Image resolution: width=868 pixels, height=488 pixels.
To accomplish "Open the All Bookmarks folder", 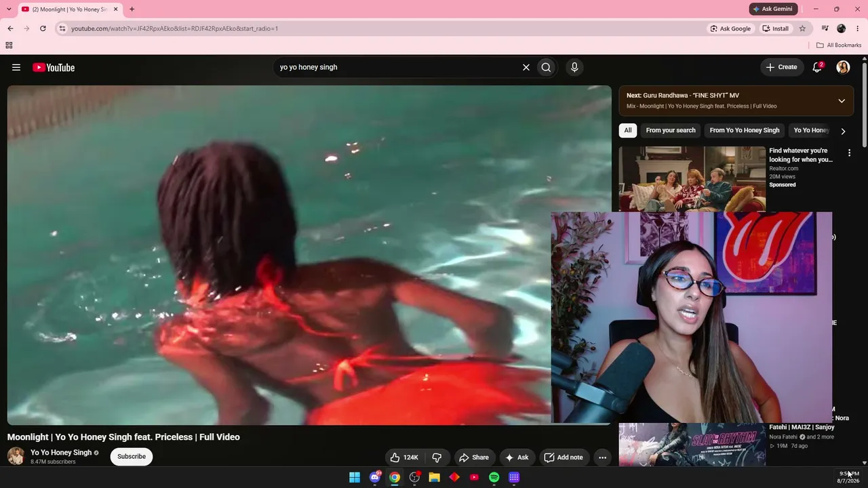I will 839,45.
